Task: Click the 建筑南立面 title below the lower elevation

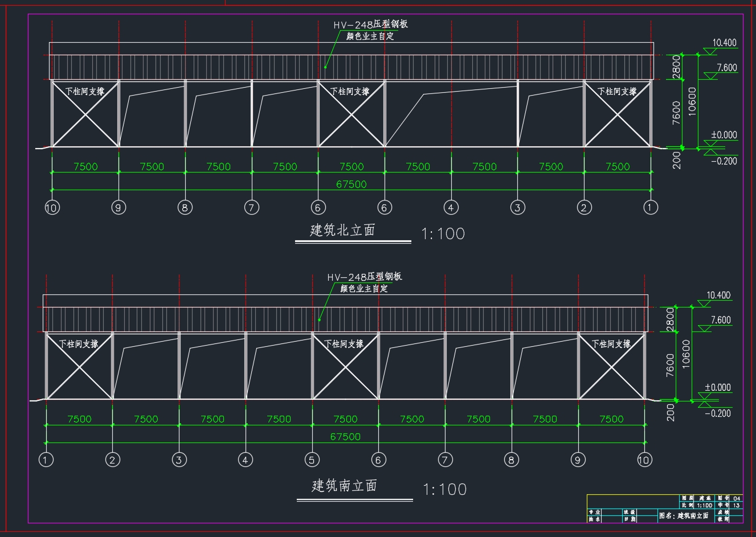Action: click(345, 486)
